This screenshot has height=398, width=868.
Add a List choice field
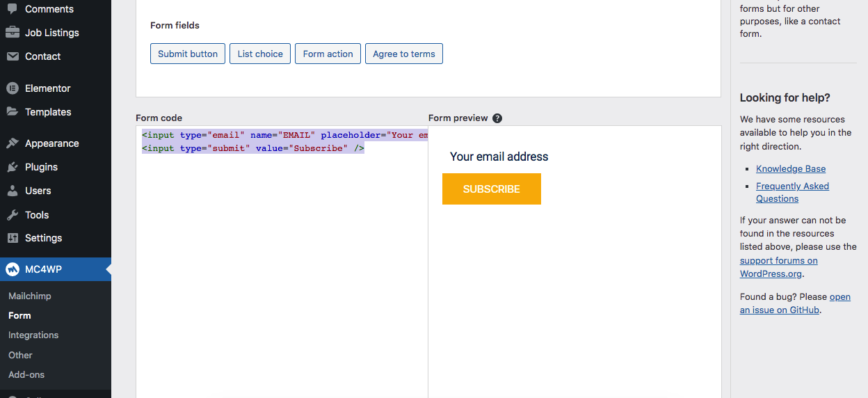(x=260, y=54)
